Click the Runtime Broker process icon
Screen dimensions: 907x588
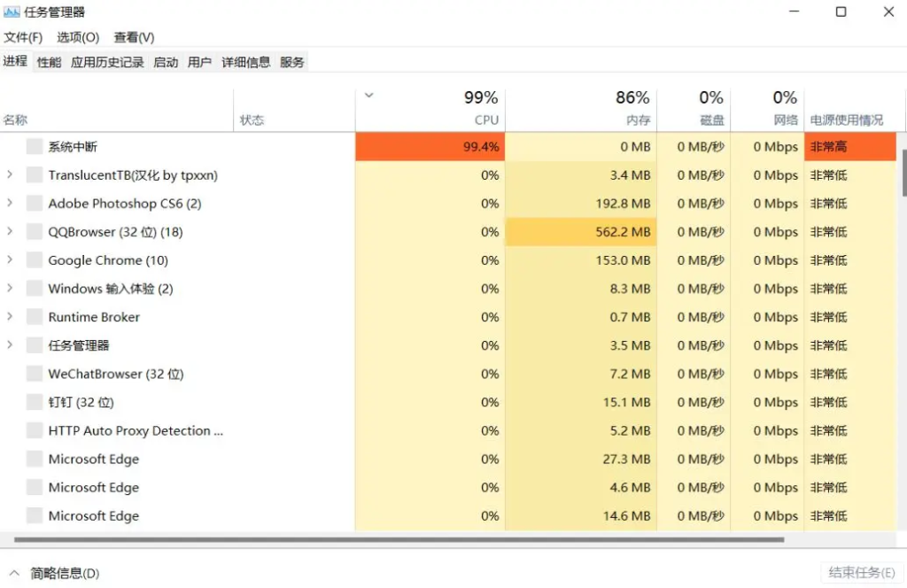tap(35, 316)
